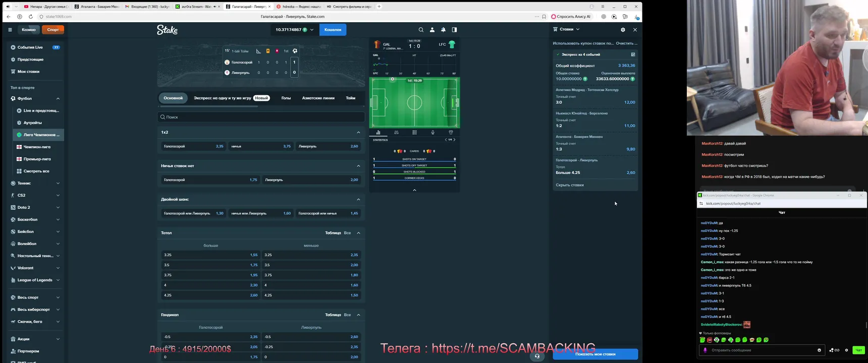Show jersey tab icon in tracker
868x363 pixels.
point(451,133)
